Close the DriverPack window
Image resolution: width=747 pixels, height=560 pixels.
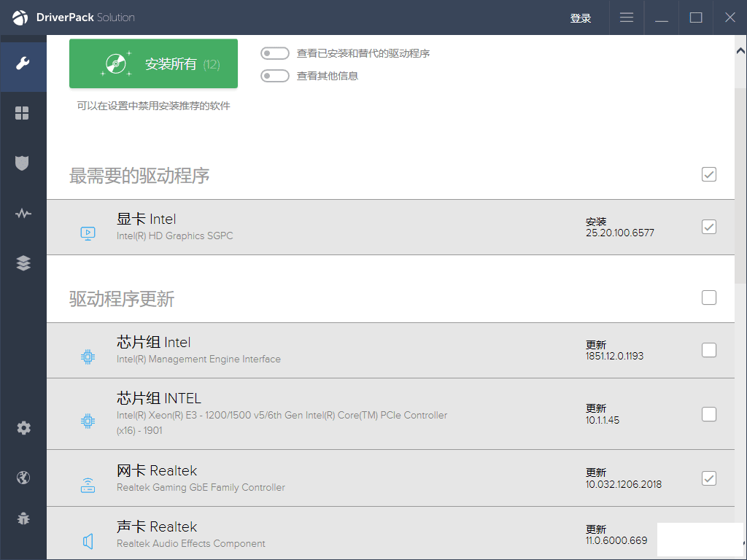729,17
